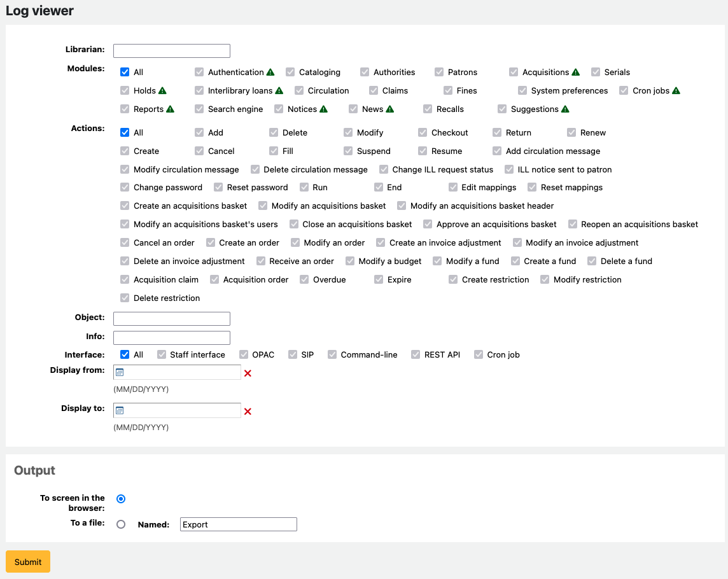Screen dimensions: 728x579
Task: Click inside the Librarian input field
Action: [171, 50]
